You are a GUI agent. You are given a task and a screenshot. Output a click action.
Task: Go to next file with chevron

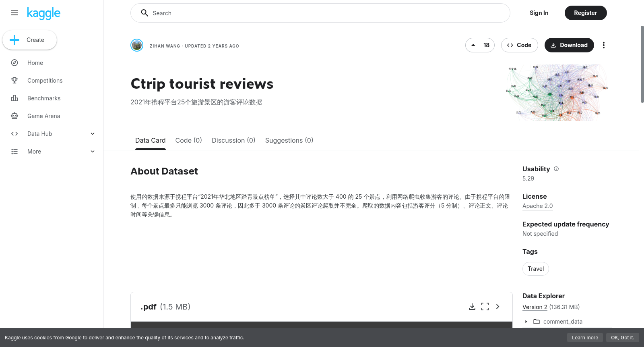coord(498,307)
